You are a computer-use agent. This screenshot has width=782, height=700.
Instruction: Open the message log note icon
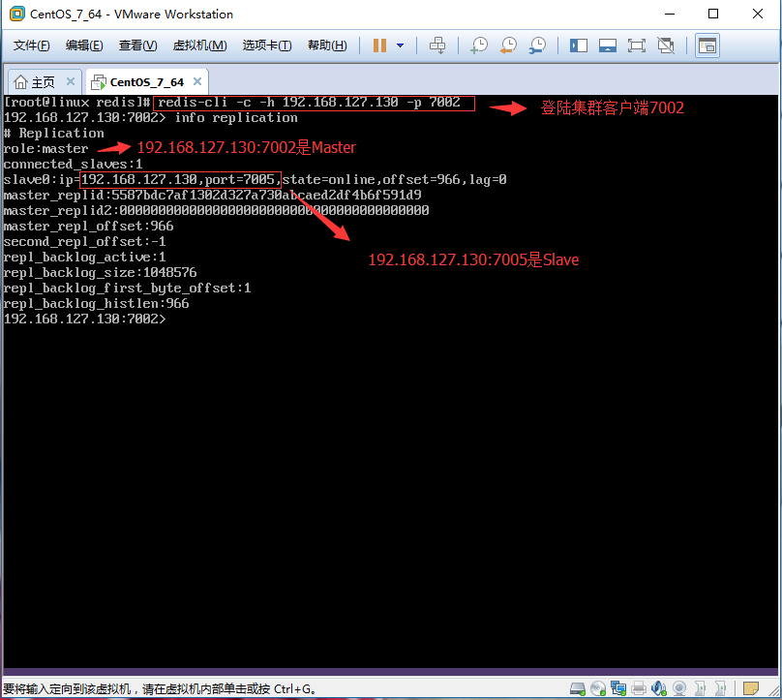click(x=751, y=689)
